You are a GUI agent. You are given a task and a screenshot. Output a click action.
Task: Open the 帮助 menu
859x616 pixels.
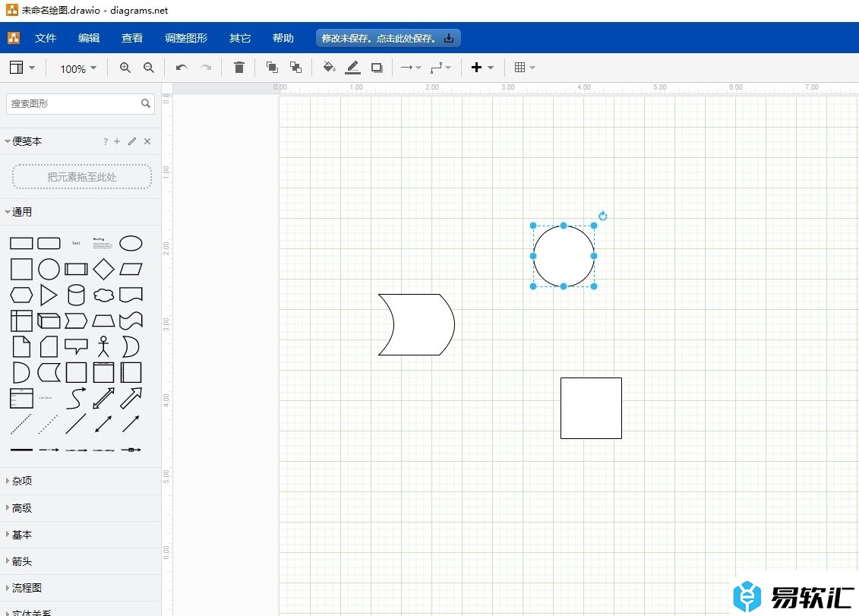click(x=283, y=38)
